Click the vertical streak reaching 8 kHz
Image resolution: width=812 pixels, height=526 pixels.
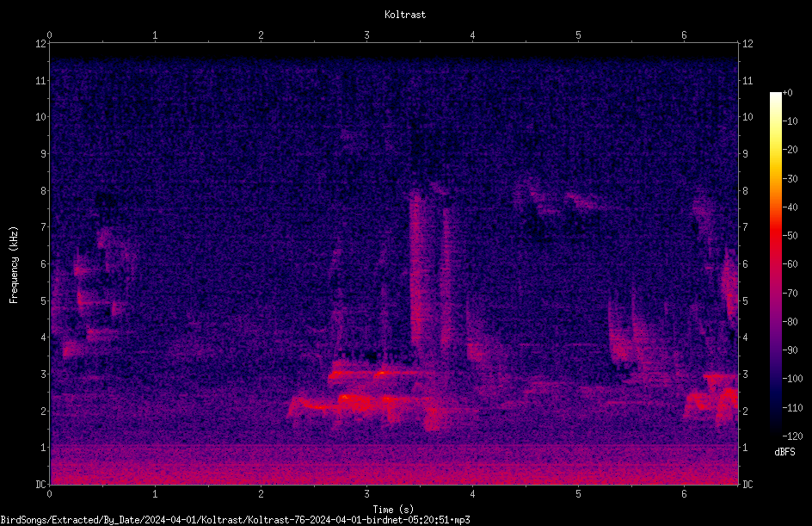(417, 275)
